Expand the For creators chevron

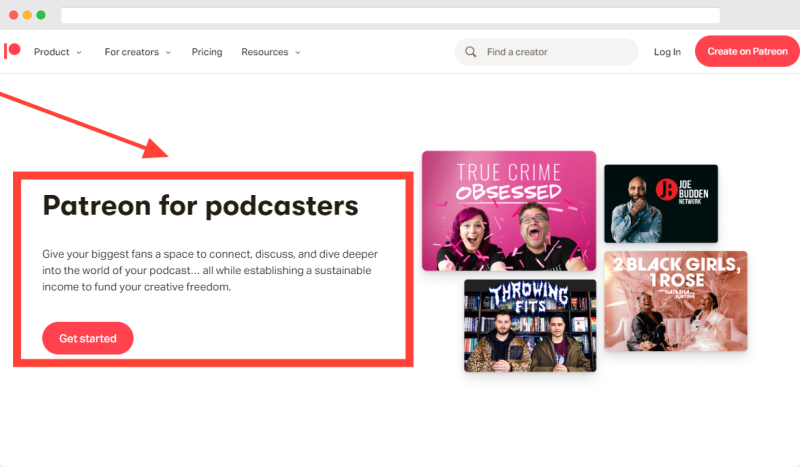(x=168, y=53)
